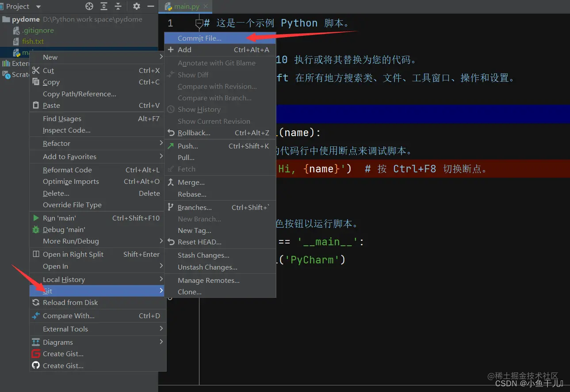Click the .gitignore file name in tree
The width and height of the screenshot is (570, 392).
point(38,30)
